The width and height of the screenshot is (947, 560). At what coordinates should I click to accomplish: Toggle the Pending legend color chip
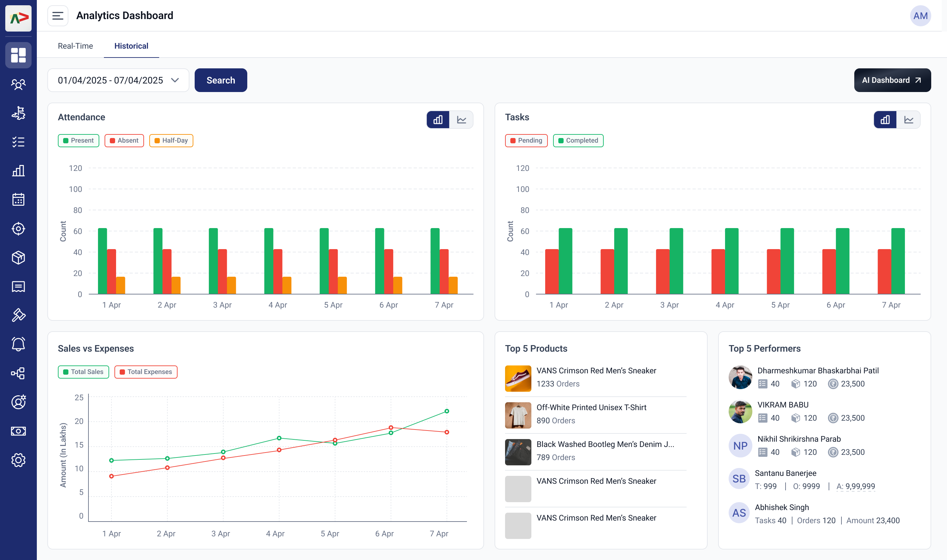coord(513,140)
